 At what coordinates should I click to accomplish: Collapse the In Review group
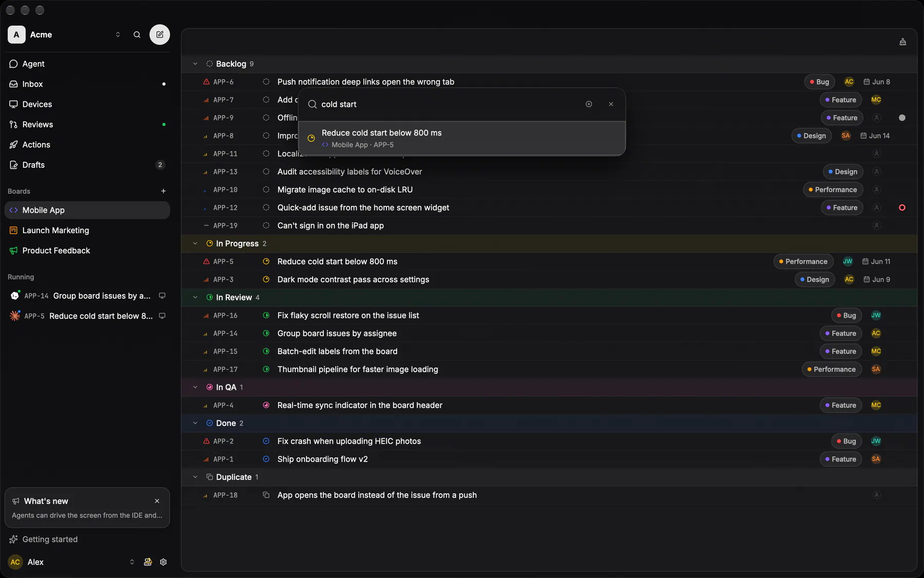(195, 297)
